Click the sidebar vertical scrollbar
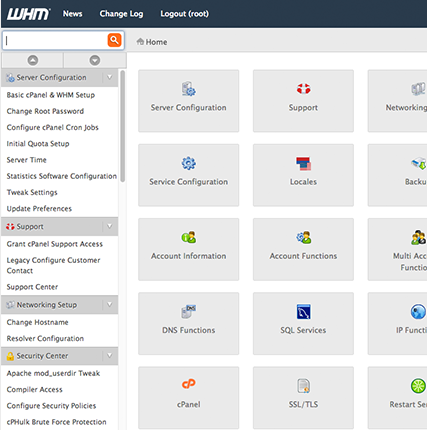Viewport: 427px width, 430px height. pos(123,126)
